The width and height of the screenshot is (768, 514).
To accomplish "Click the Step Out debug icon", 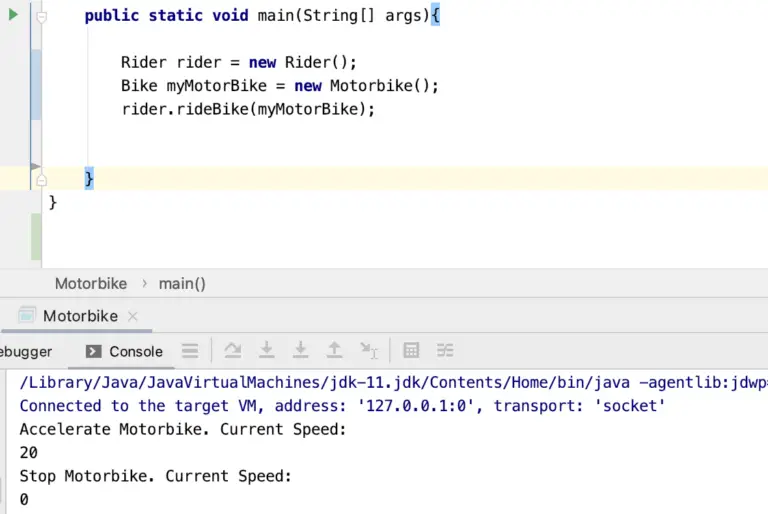I will tap(335, 350).
